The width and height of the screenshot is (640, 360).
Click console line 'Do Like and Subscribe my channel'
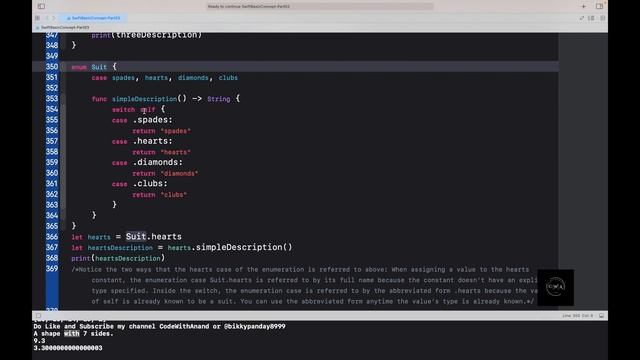(159, 326)
